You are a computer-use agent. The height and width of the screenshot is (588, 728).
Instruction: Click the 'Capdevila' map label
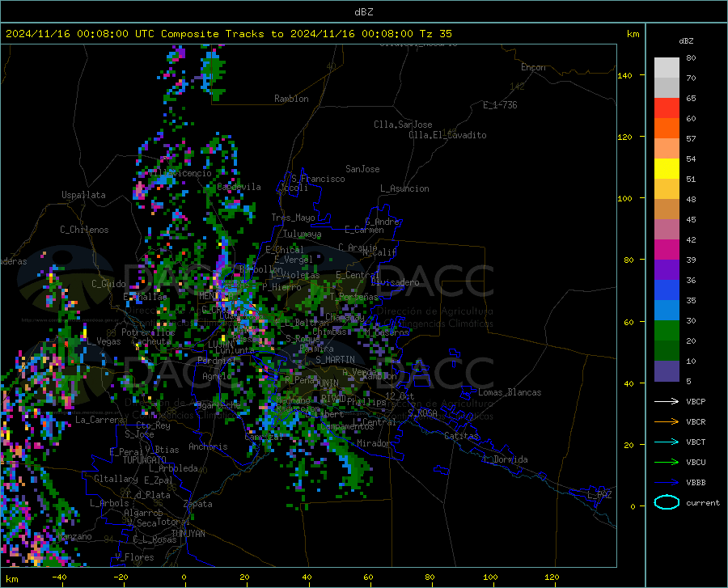(x=239, y=187)
